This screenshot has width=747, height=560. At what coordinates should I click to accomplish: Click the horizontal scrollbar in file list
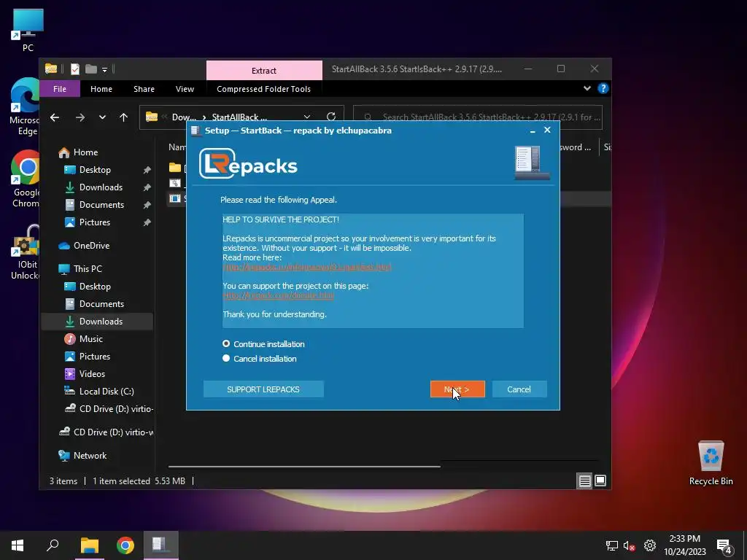[x=304, y=467]
